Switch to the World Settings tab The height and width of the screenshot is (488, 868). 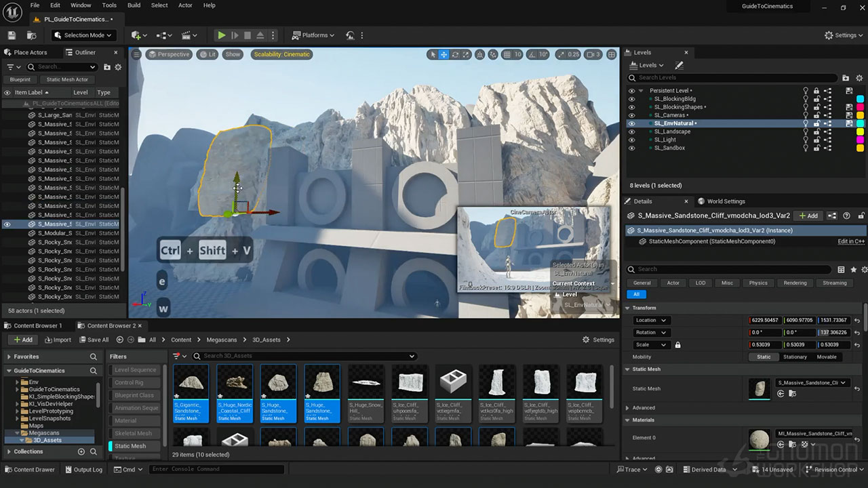tap(725, 201)
